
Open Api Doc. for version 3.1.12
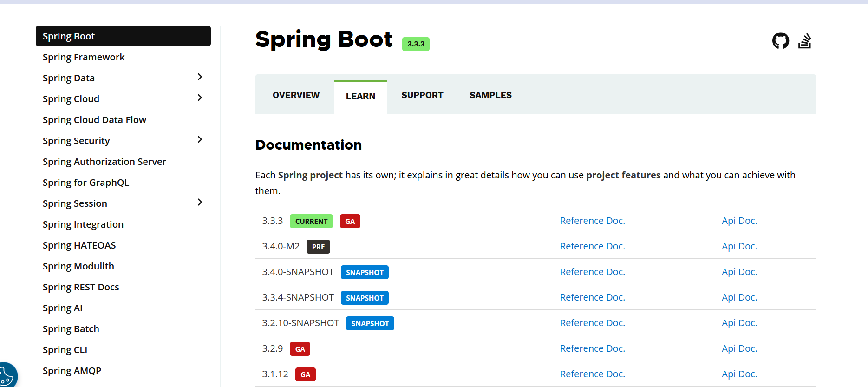pos(739,374)
